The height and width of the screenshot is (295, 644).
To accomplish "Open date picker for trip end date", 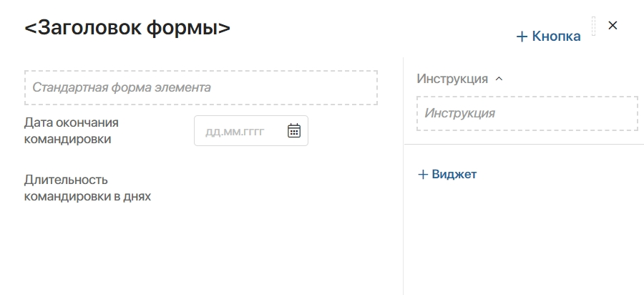I will [x=294, y=130].
